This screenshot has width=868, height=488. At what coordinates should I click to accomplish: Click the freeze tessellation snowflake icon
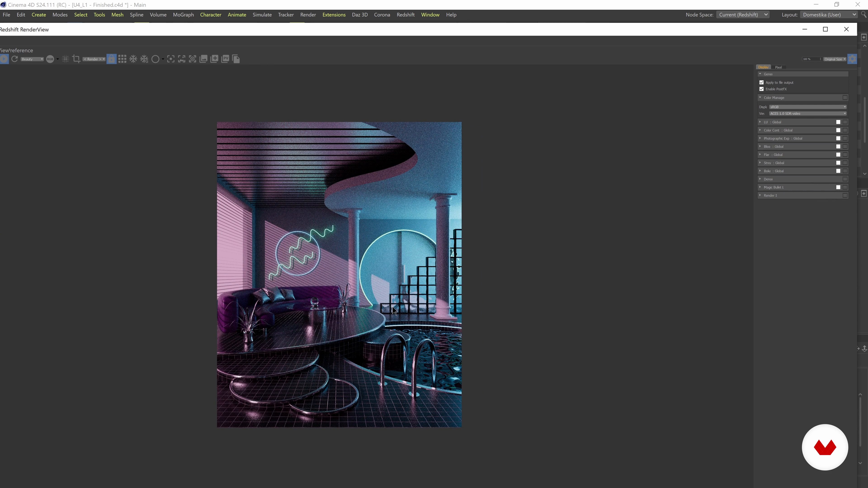[133, 59]
